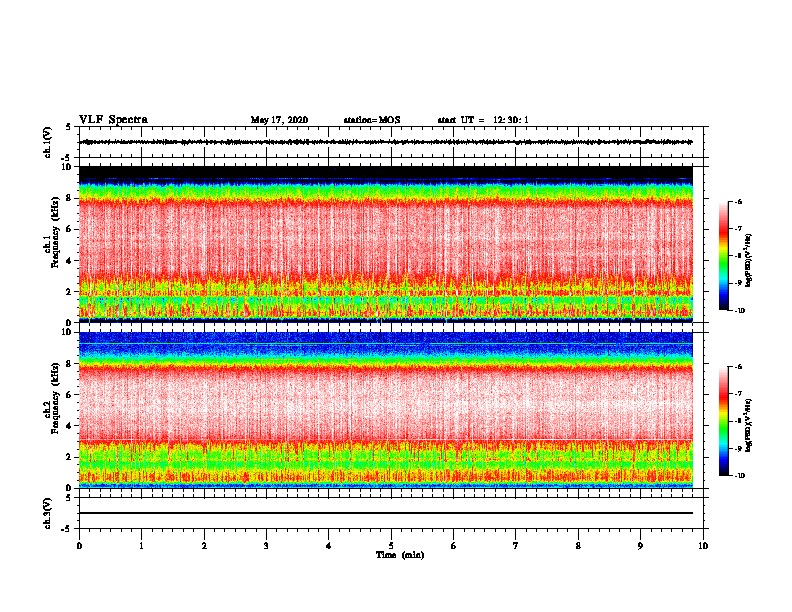Click the "-6" label on ch.1 colorbar
792x612 pixels.
739,201
